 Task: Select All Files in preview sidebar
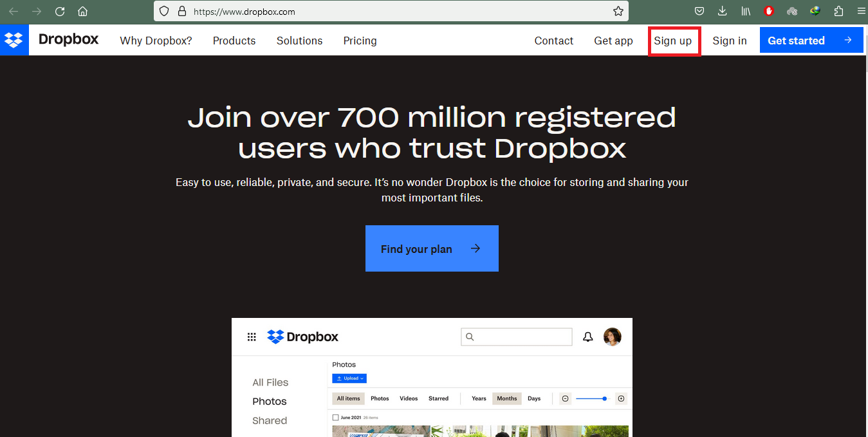click(270, 382)
